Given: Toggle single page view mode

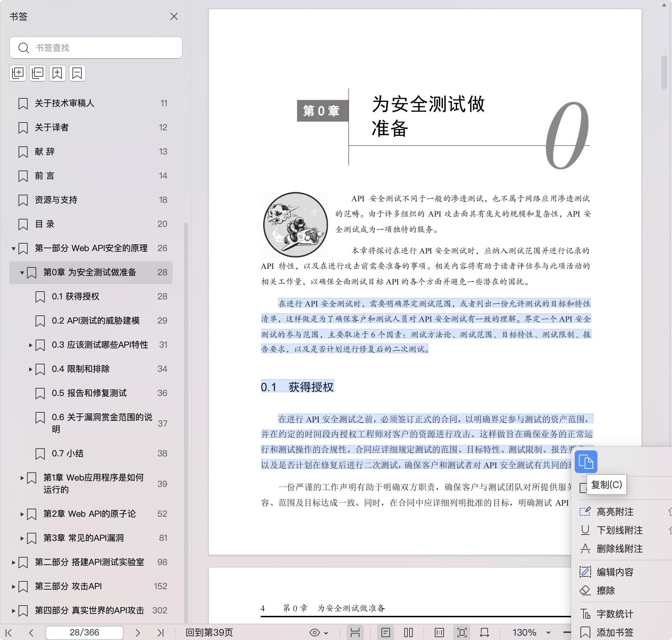Looking at the screenshot, I should [385, 633].
